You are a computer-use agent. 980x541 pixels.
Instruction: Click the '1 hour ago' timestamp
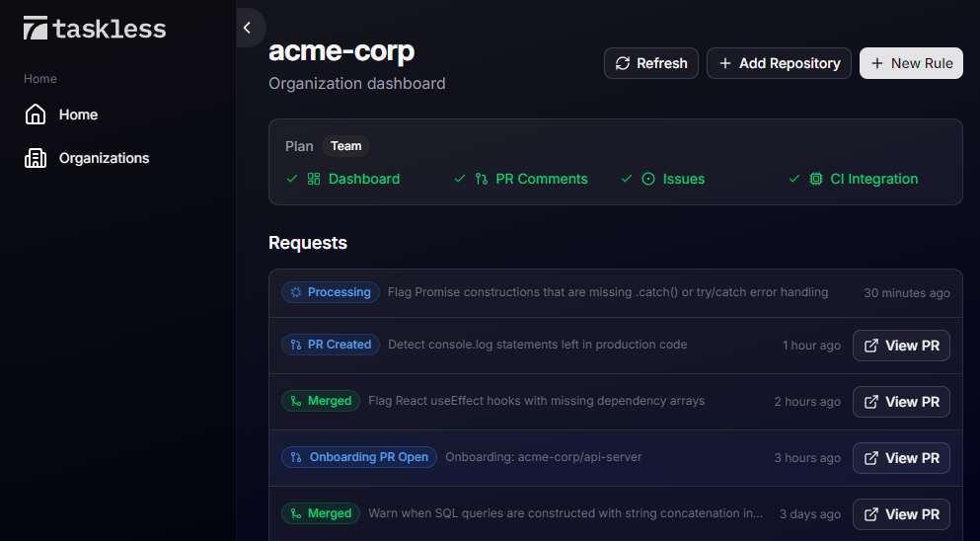811,346
